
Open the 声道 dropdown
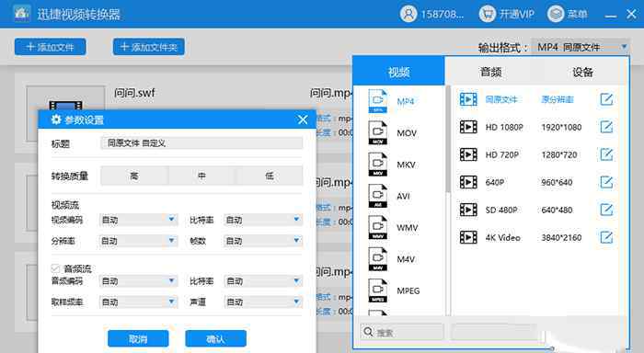click(x=263, y=302)
